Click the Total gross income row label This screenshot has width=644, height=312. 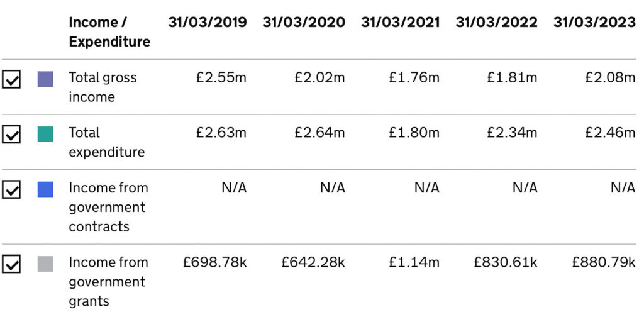click(102, 87)
